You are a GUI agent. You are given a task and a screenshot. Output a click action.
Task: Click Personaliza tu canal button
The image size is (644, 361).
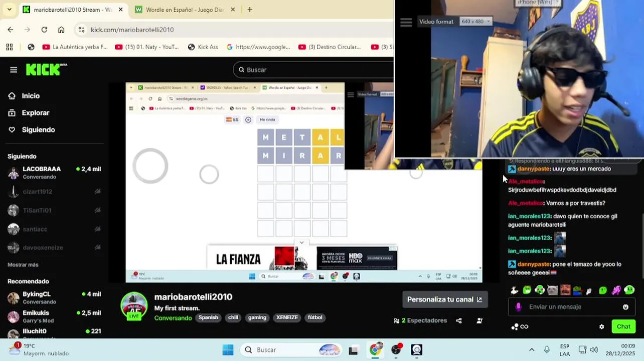point(445,299)
